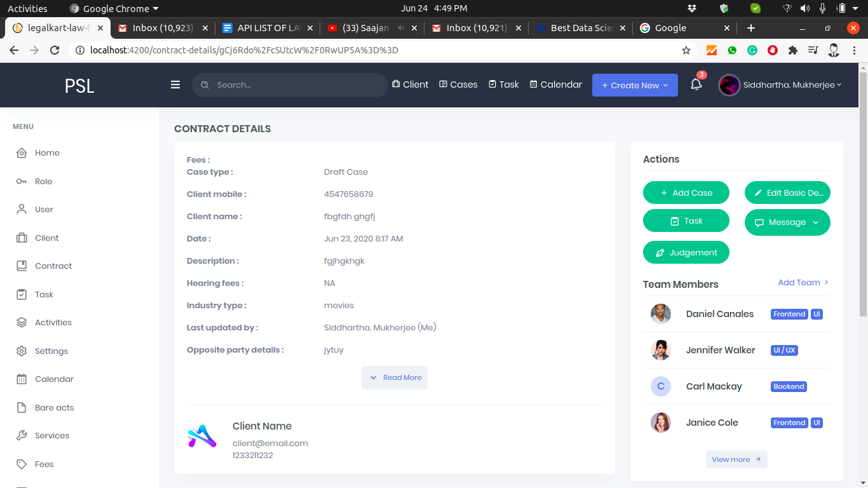Click the Services wrench icon
868x488 pixels.
22,436
